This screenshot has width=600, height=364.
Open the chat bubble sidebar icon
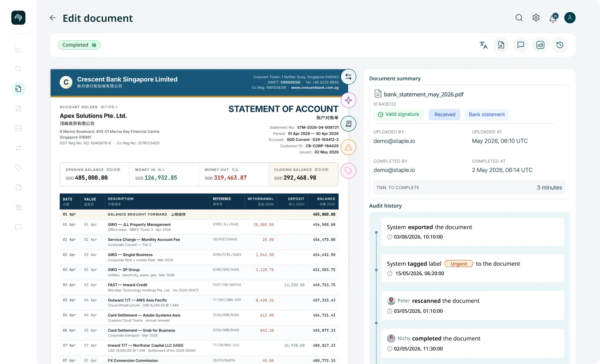[18, 227]
